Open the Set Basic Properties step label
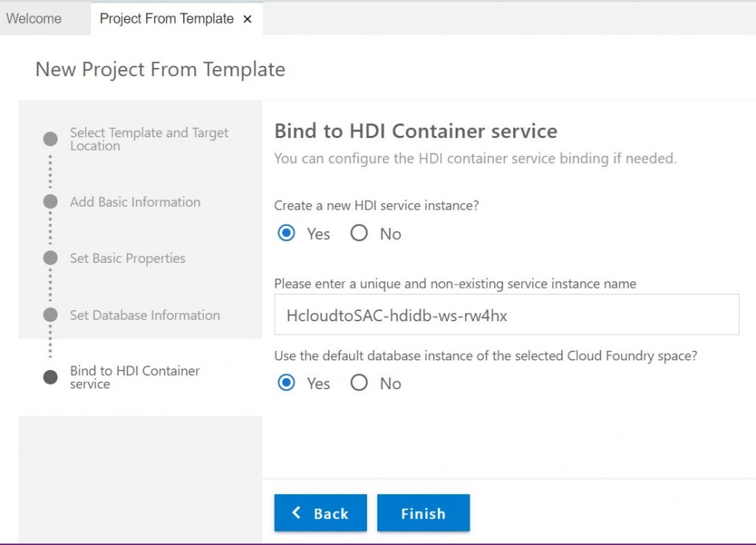Viewport: 756px width, 545px height. click(x=127, y=258)
